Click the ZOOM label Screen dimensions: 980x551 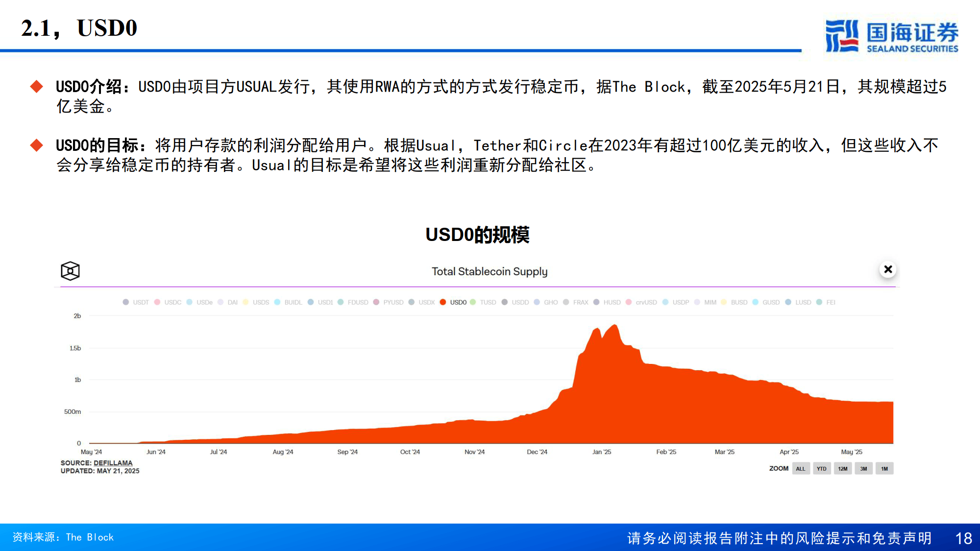tap(779, 469)
